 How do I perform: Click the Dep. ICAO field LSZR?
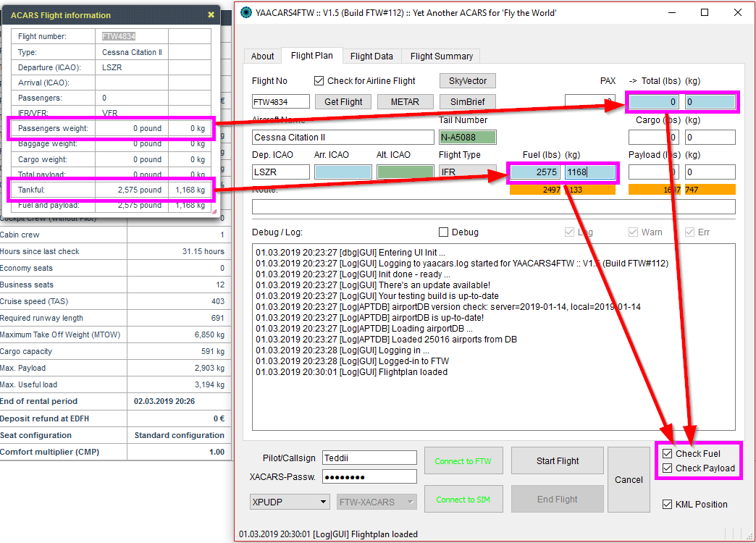click(x=281, y=172)
